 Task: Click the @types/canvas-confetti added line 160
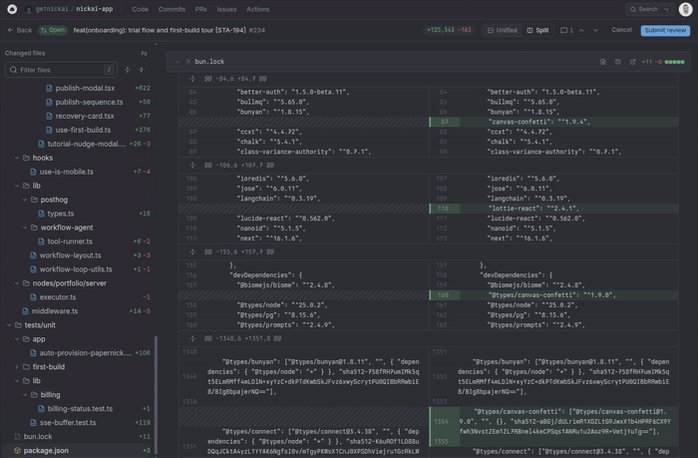(554, 295)
